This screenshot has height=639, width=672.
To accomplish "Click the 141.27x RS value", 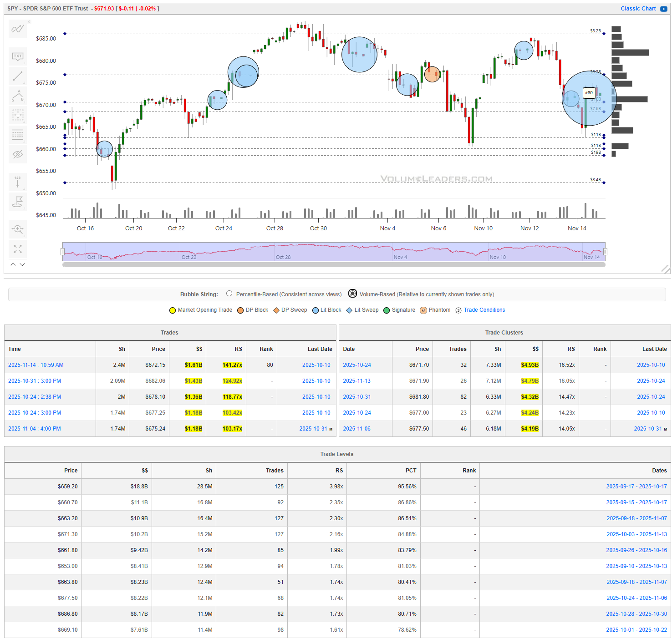I will (232, 365).
